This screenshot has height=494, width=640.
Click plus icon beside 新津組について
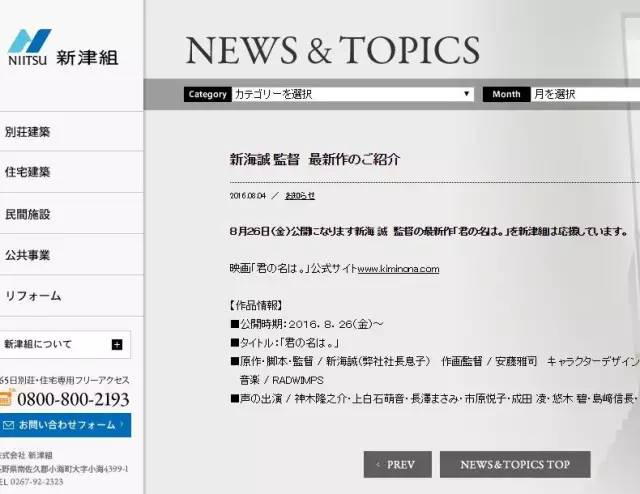[x=117, y=345]
